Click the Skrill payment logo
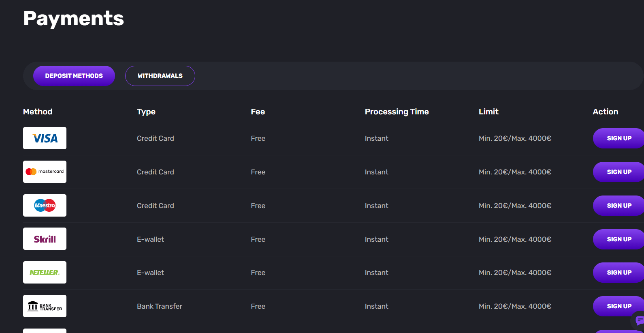 tap(45, 239)
